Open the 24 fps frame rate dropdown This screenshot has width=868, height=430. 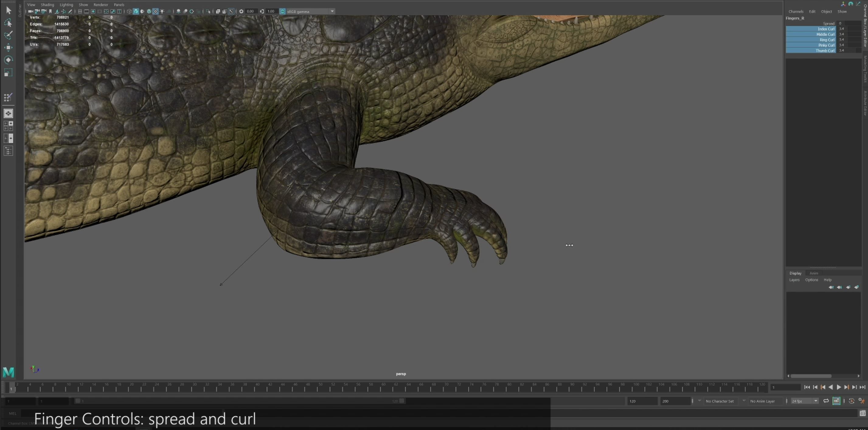(x=804, y=401)
